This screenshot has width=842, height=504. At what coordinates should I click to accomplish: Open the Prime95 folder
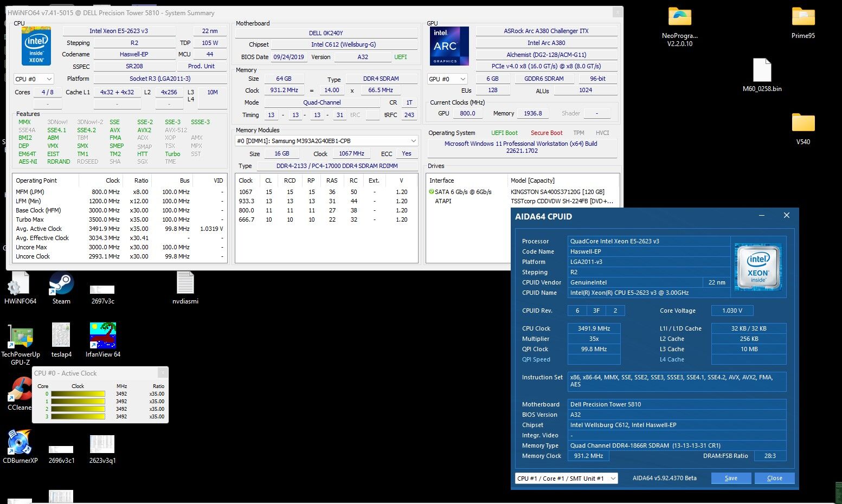point(803,23)
